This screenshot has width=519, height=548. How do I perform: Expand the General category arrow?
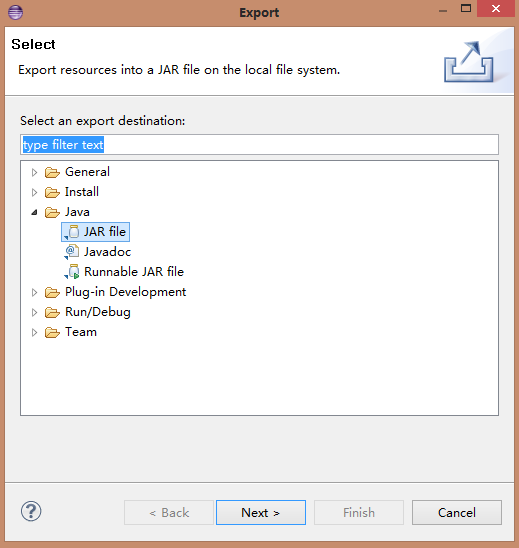point(34,172)
